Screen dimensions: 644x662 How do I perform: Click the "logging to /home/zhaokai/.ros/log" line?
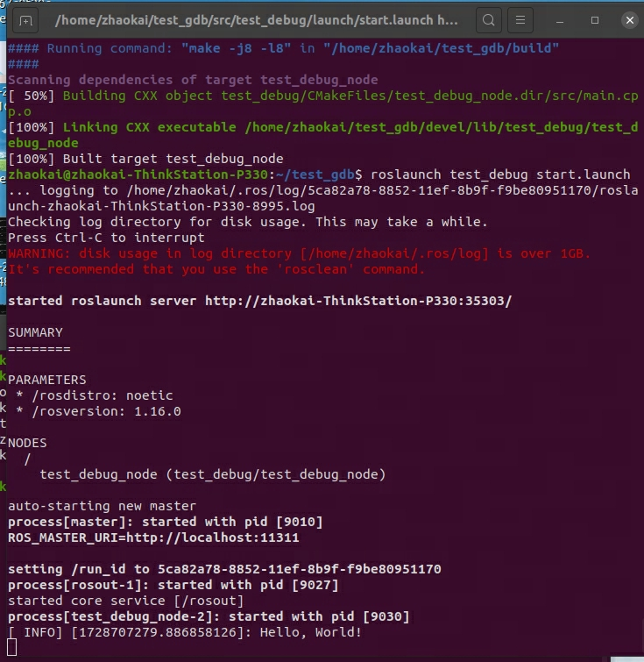point(322,198)
